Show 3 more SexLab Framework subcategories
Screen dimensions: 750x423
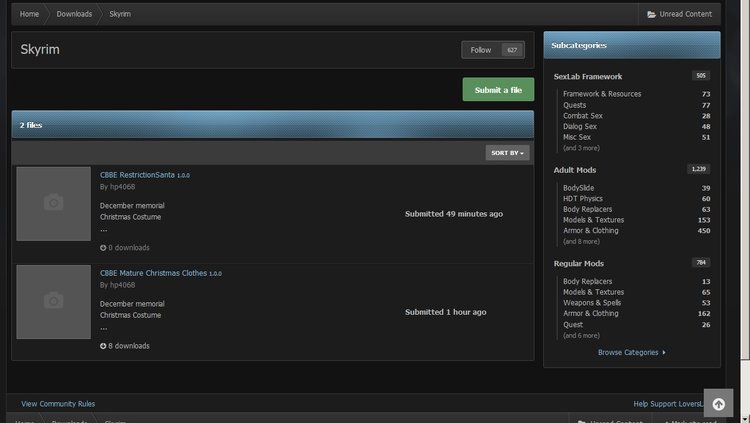(x=581, y=148)
